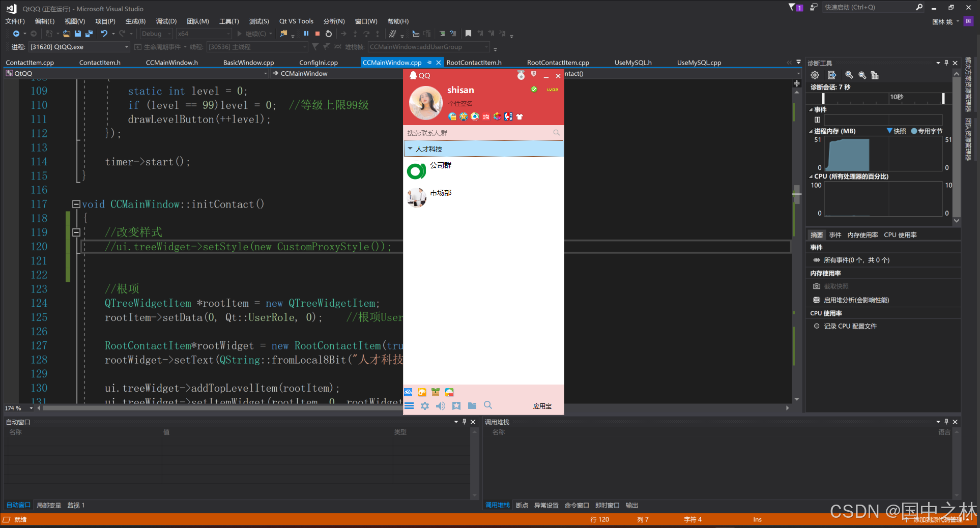
Task: Open diagnostic tools settings gear icon
Action: click(x=815, y=75)
